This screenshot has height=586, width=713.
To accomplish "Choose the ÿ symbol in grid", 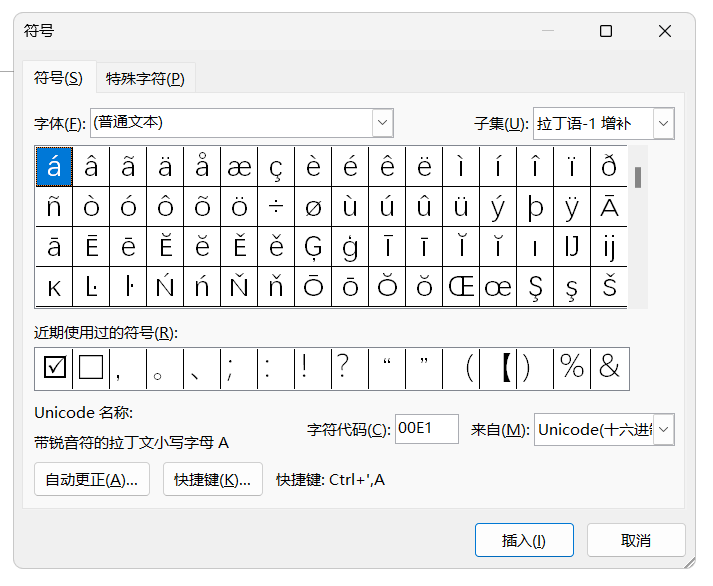I will [x=572, y=207].
